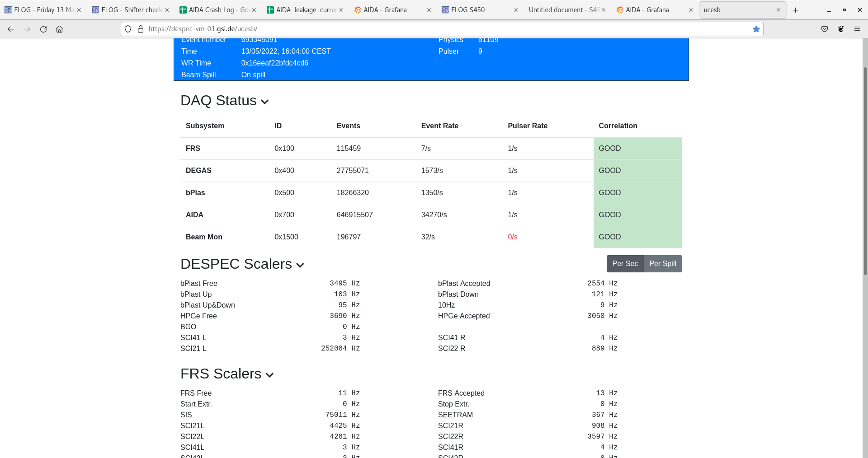
Task: Click the FRS subsystem row name
Action: pos(193,149)
